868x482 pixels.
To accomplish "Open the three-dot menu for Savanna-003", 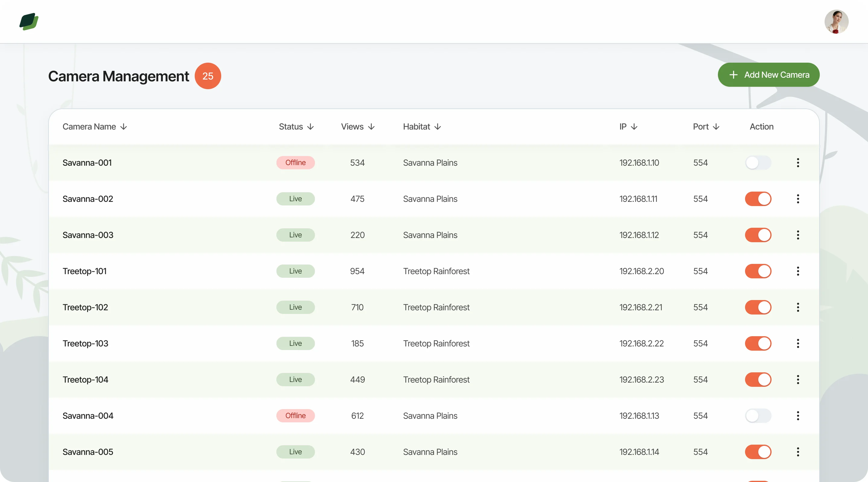I will 798,235.
